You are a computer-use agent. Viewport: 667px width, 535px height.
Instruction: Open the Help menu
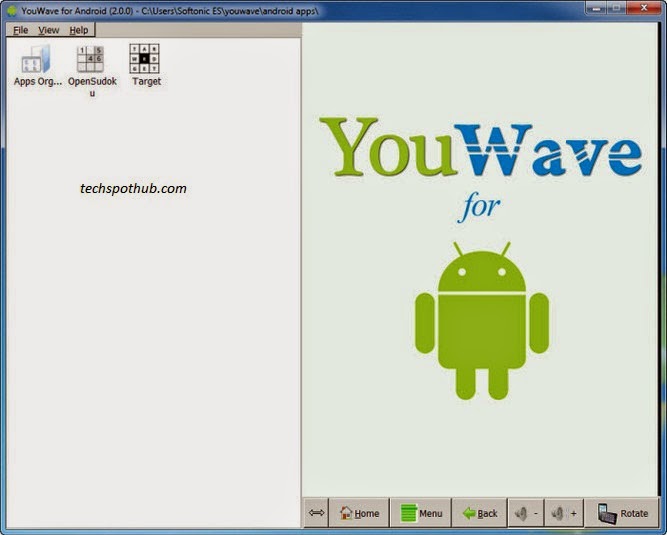click(79, 30)
